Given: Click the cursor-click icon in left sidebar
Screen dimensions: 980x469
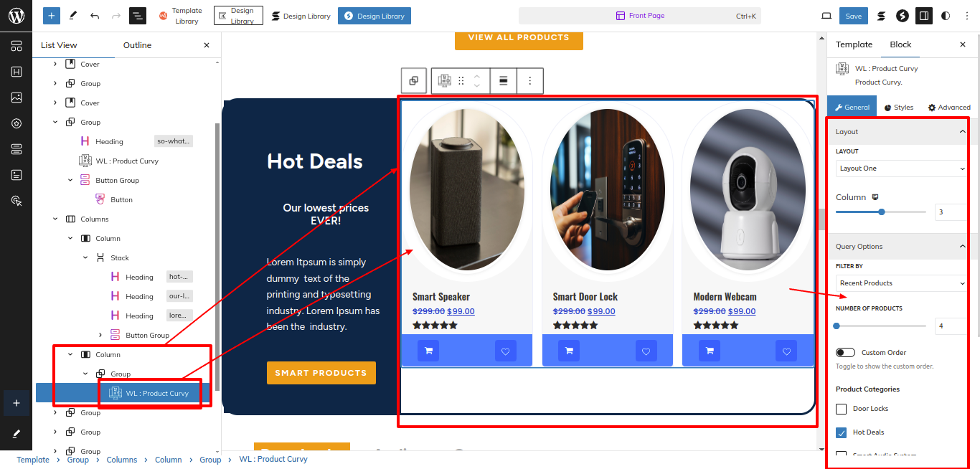Looking at the screenshot, I should 16,201.
